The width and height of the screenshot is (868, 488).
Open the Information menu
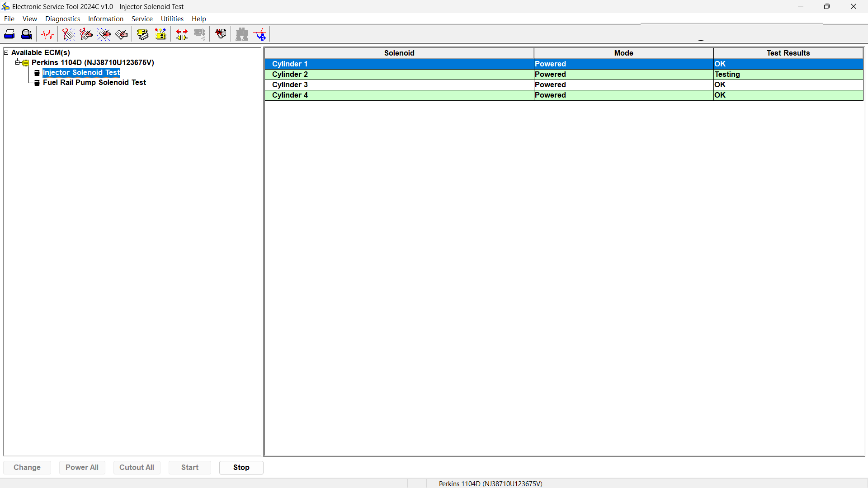pyautogui.click(x=105, y=19)
